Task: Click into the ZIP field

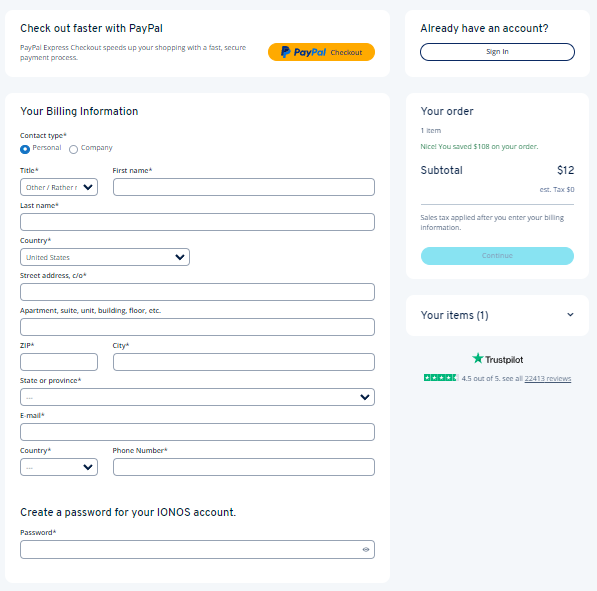Action: (x=59, y=362)
